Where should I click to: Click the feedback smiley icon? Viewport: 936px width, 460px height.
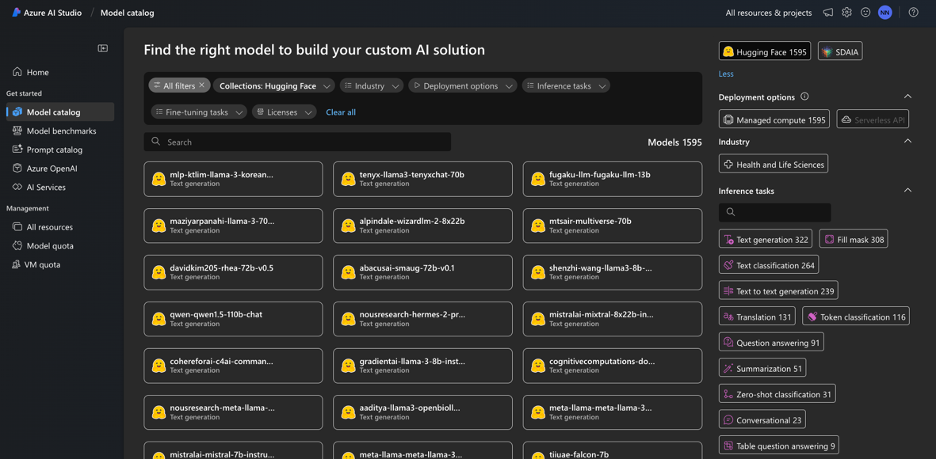pyautogui.click(x=866, y=13)
